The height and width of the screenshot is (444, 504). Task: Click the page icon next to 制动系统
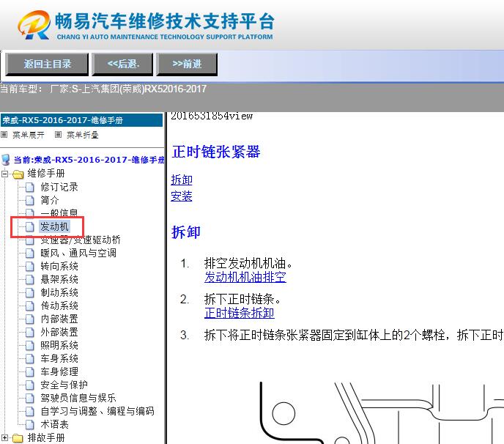(x=29, y=292)
